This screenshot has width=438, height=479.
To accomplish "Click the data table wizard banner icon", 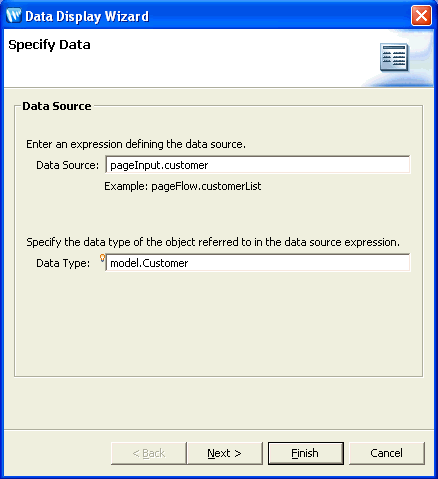I will click(x=394, y=57).
